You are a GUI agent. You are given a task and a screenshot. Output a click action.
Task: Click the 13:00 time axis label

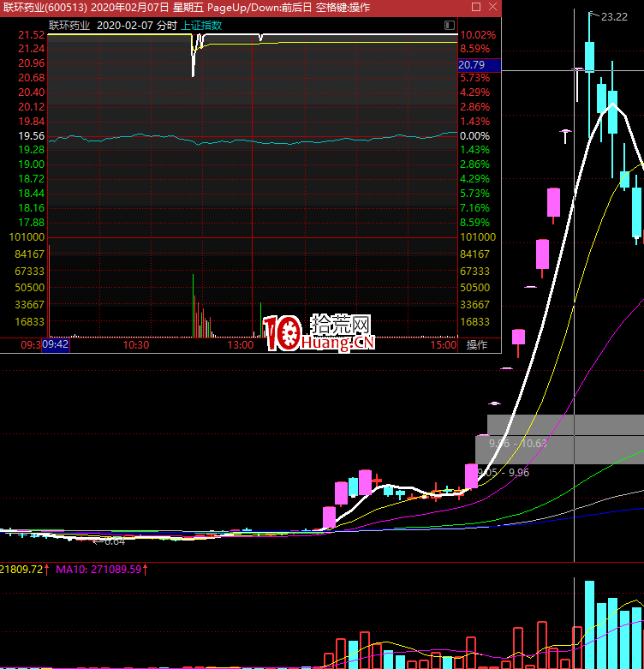241,345
